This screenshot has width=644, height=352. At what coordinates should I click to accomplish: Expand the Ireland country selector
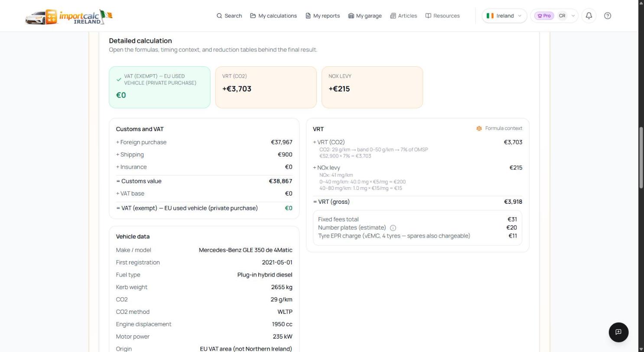coord(504,16)
